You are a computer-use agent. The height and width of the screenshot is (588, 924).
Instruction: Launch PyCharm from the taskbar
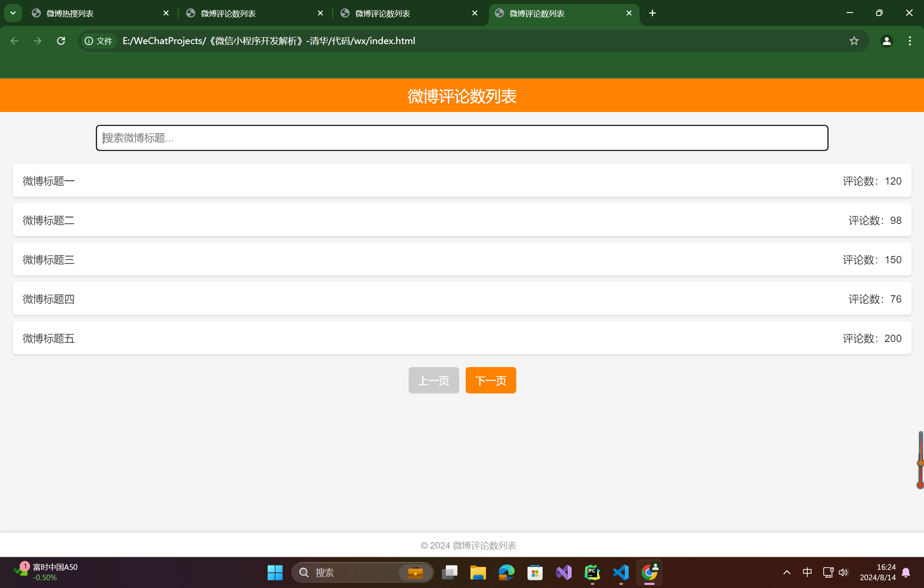[592, 572]
